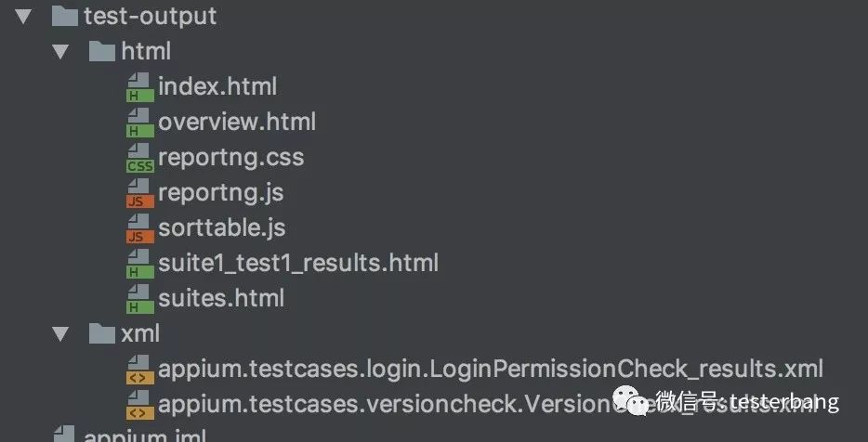Click the suite1_test1_results.html file icon
This screenshot has width=868, height=442.
click(x=139, y=265)
